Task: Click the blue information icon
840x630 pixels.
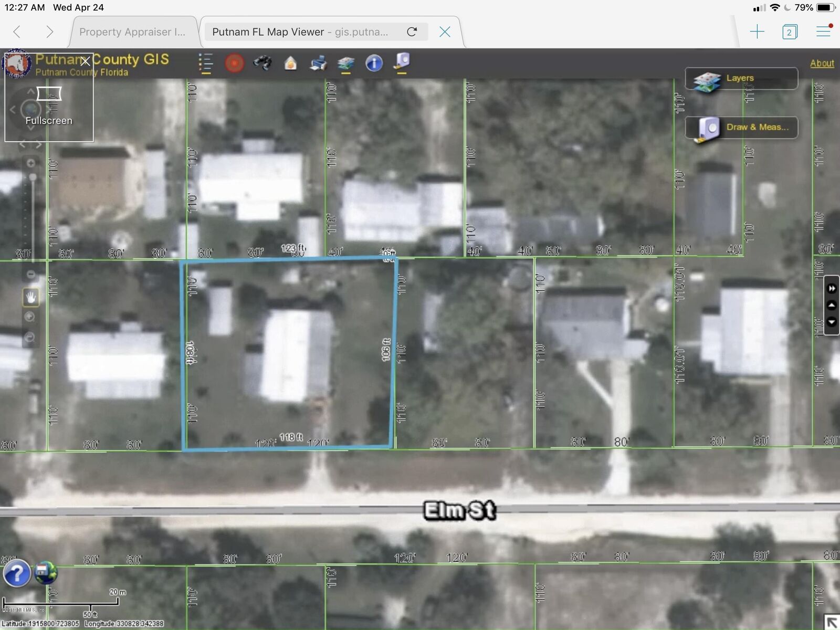Action: [374, 64]
